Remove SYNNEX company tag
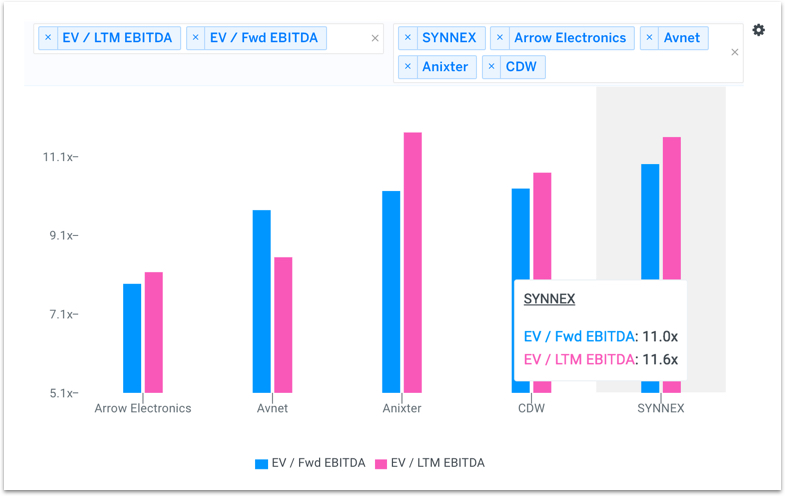 tap(408, 38)
